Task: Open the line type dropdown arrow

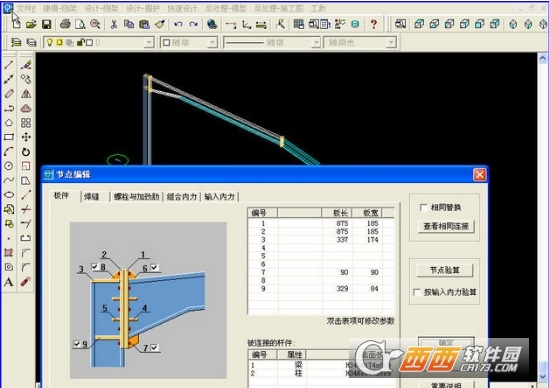Action: pyautogui.click(x=316, y=43)
